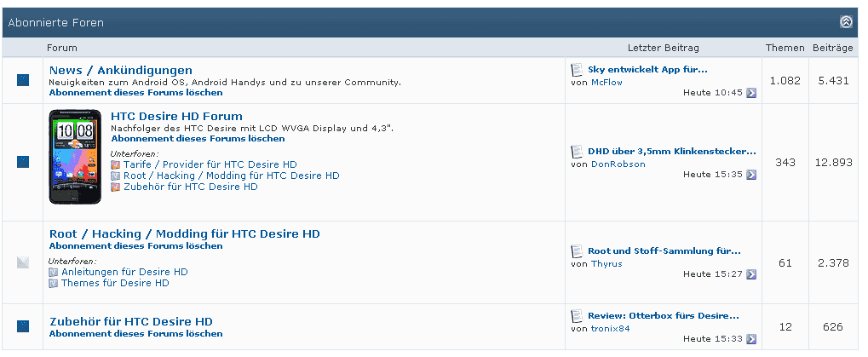Click the icon beside Root / Hacking subforum link
This screenshot has height=357, width=868.
(x=115, y=176)
